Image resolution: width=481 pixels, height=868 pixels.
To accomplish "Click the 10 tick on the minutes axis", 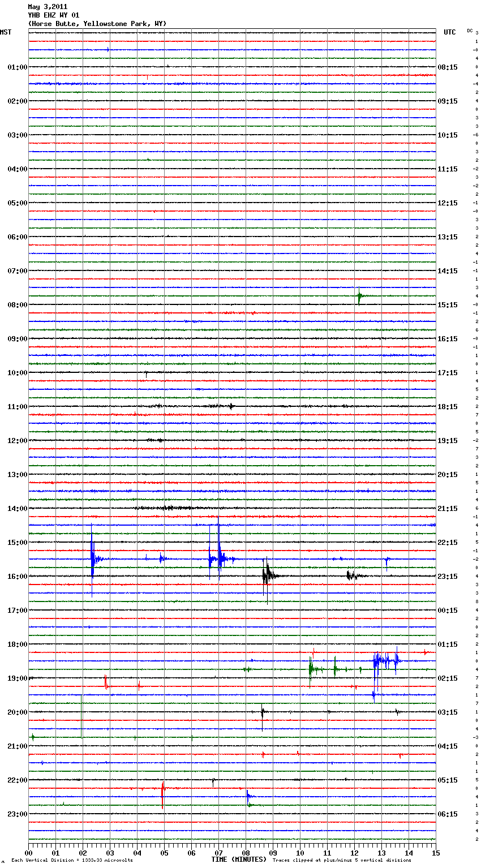I will click(x=300, y=853).
